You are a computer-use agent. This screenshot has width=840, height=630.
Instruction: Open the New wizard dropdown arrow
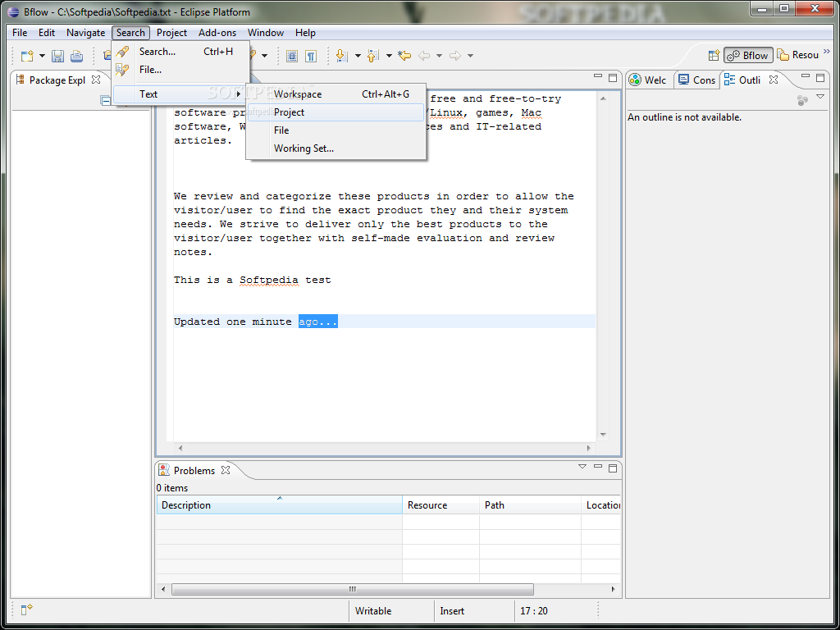pyautogui.click(x=43, y=56)
